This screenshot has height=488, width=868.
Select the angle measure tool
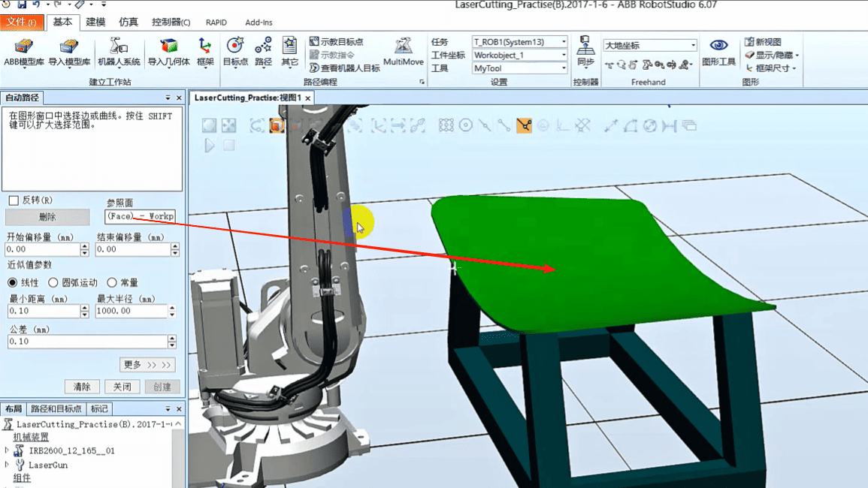click(x=630, y=125)
